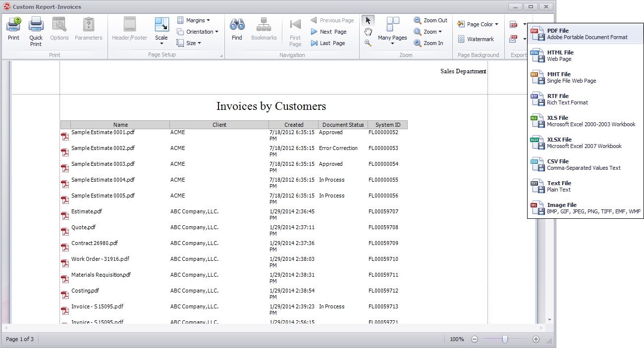
Task: Go to the Next Page
Action: coord(330,32)
